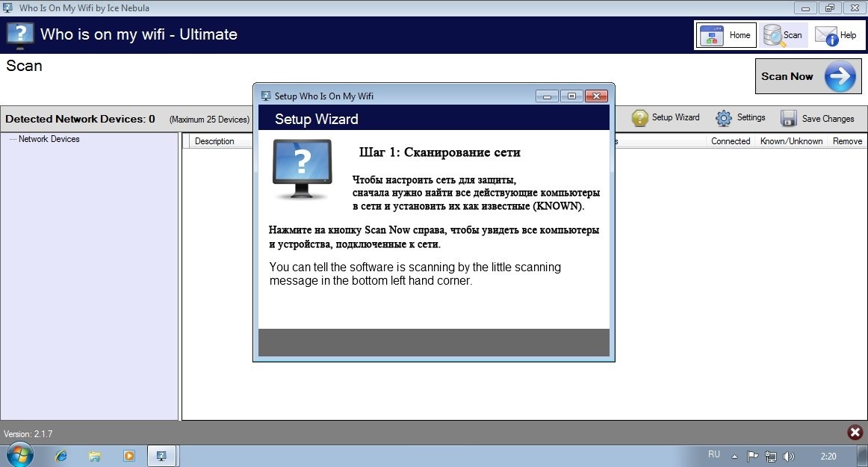
Task: Launch Internet Explorer from the taskbar
Action: pos(61,455)
